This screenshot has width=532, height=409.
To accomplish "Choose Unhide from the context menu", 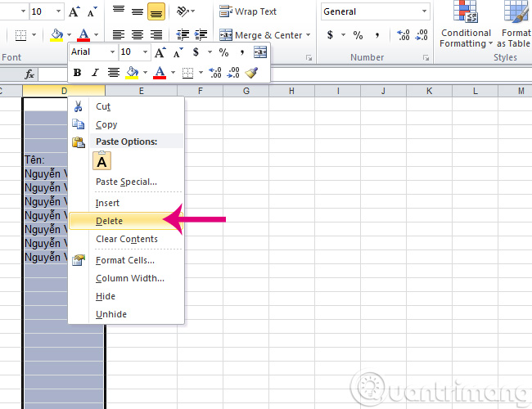I will point(126,314).
